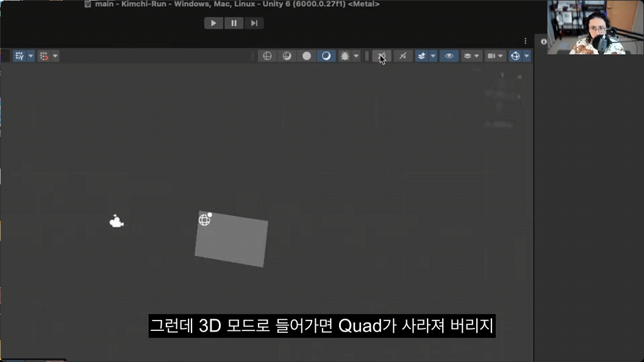Open the scene view three-dot menu
The image size is (644, 362).
pyautogui.click(x=525, y=41)
